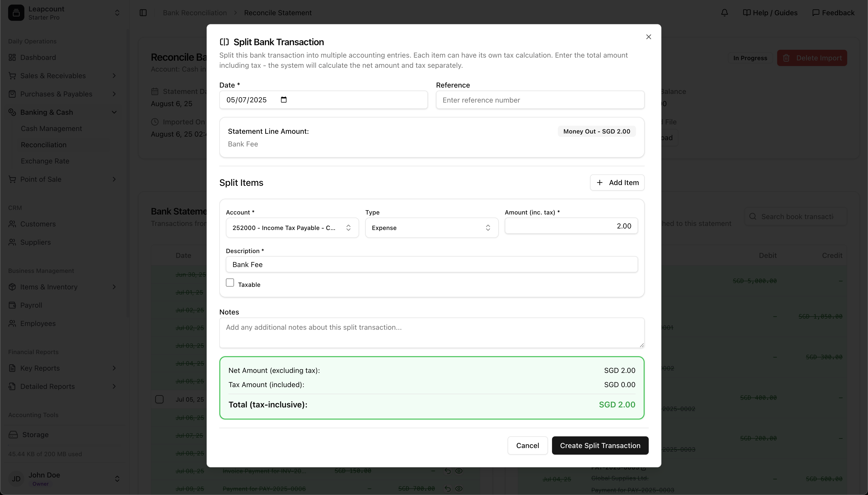Viewport: 868px width, 495px height.
Task: Expand Items & Inventory chevron
Action: (x=114, y=287)
